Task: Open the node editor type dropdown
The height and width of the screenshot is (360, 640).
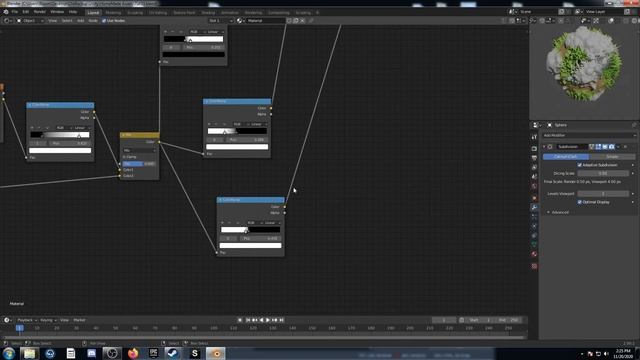Action: coord(7,20)
